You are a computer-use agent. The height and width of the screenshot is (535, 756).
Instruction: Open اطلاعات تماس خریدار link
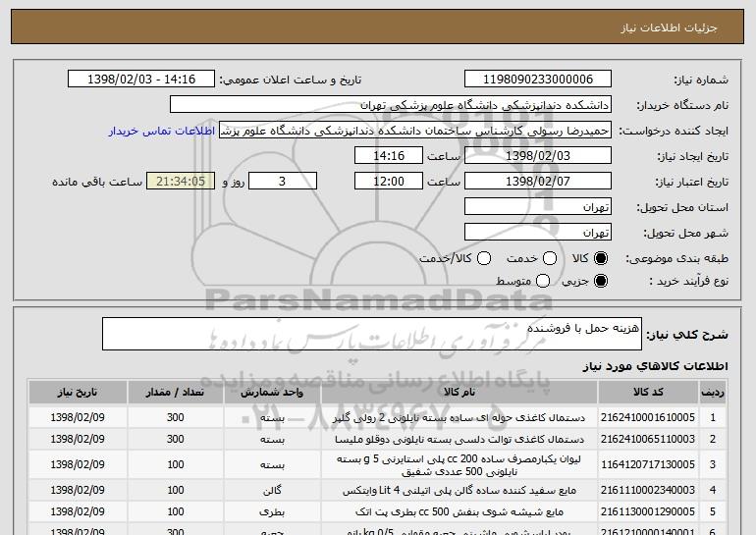point(162,131)
